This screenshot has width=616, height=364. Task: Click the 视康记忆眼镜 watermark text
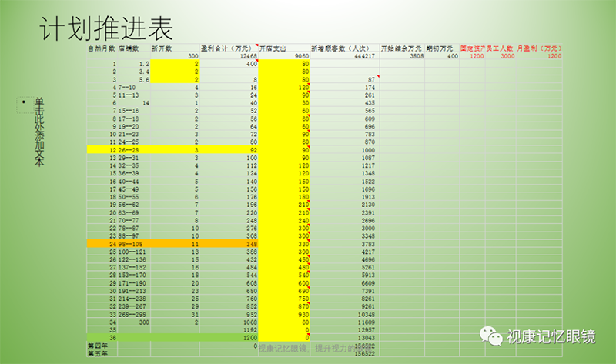point(550,336)
